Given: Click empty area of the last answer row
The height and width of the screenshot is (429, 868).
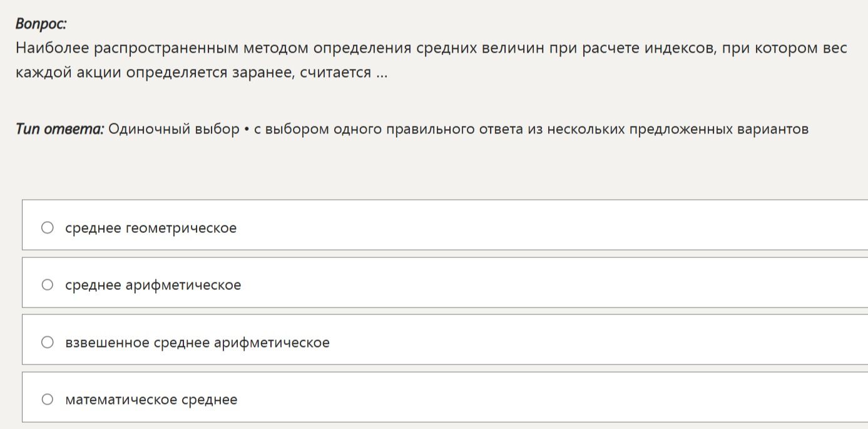Looking at the screenshot, I should pyautogui.click(x=551, y=397).
